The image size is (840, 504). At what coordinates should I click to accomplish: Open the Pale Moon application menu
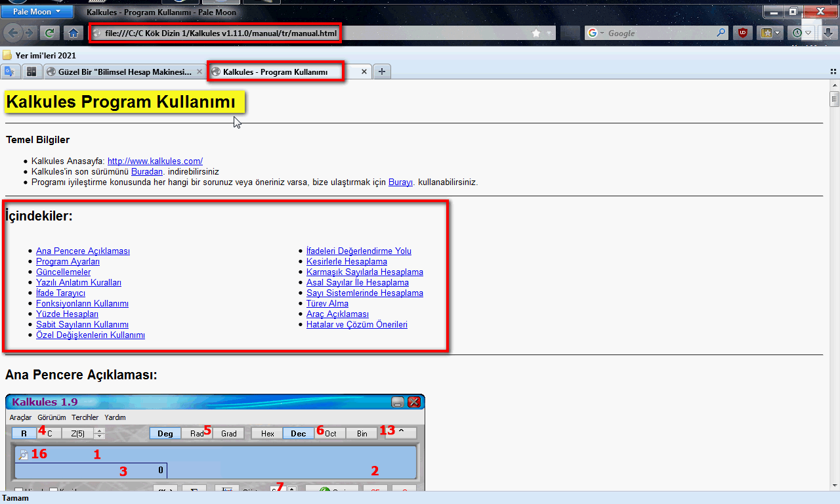pyautogui.click(x=37, y=12)
